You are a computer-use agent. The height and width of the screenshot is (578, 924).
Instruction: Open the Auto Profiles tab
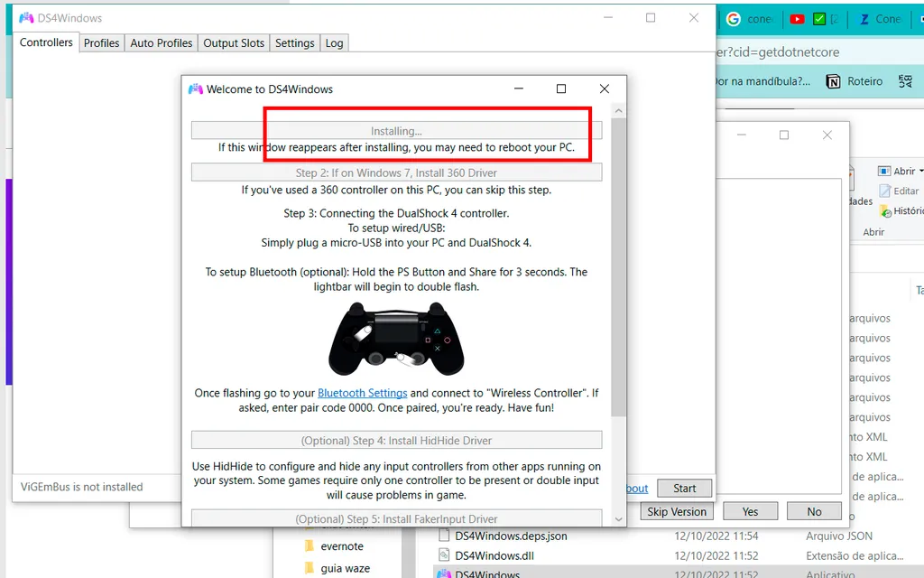click(x=162, y=43)
